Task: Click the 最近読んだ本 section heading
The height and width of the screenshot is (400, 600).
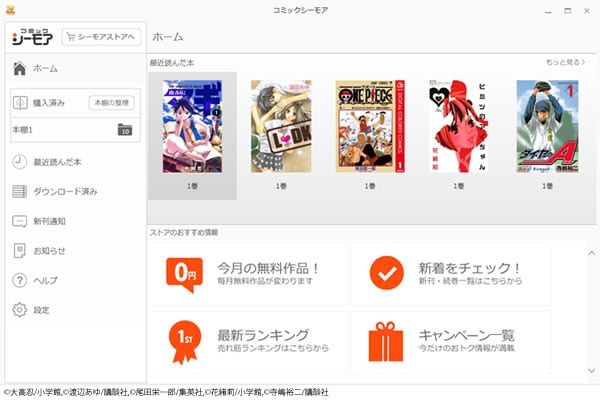Action: click(172, 63)
